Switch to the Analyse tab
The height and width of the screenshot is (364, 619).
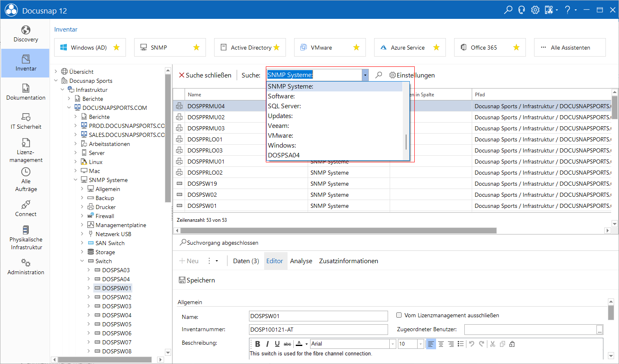(301, 261)
